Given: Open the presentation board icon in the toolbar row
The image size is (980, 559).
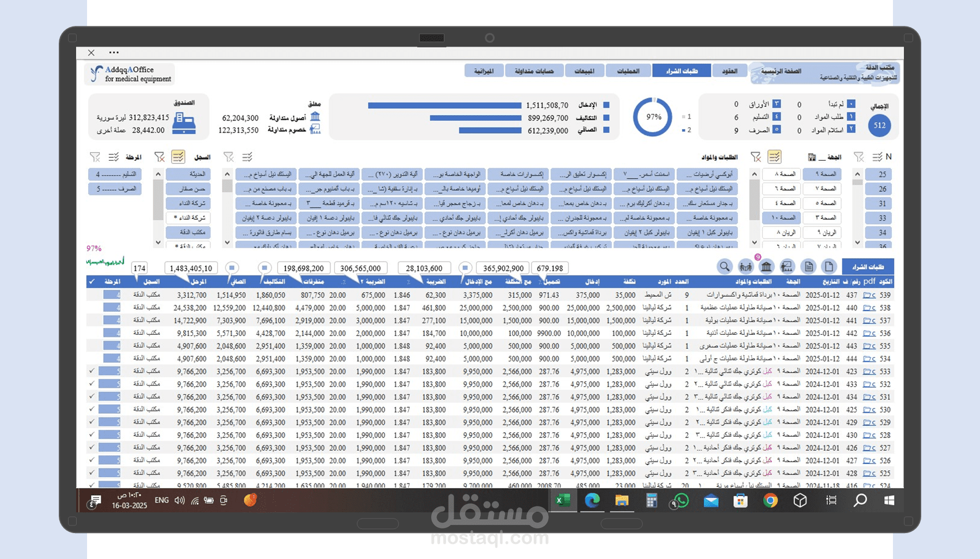Looking at the screenshot, I should [x=787, y=266].
